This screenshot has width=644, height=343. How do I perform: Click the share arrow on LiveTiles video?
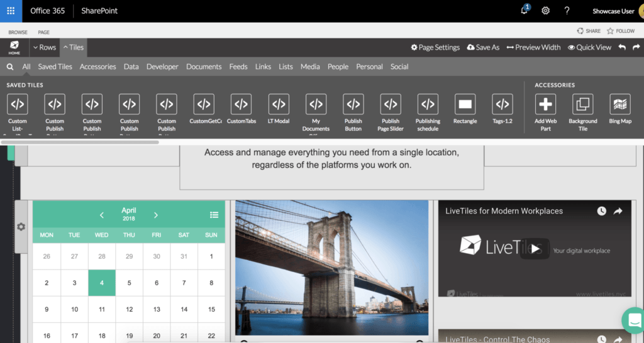coord(618,211)
